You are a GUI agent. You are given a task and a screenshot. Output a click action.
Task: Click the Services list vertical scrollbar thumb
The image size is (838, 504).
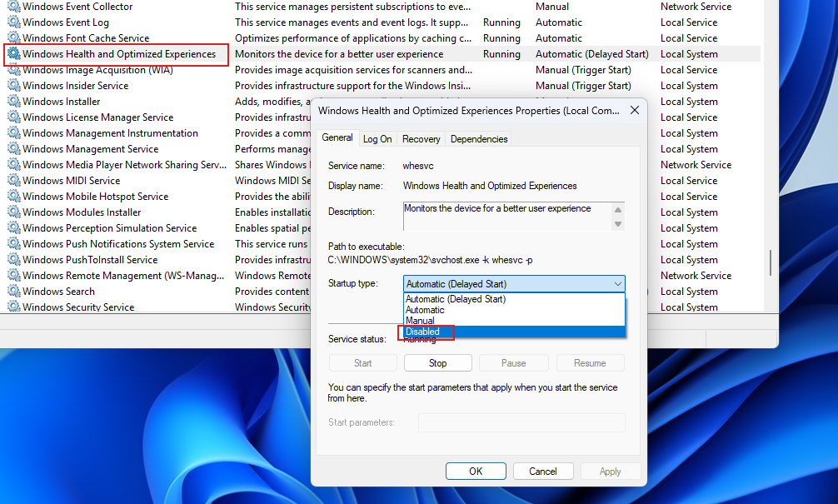(x=771, y=262)
